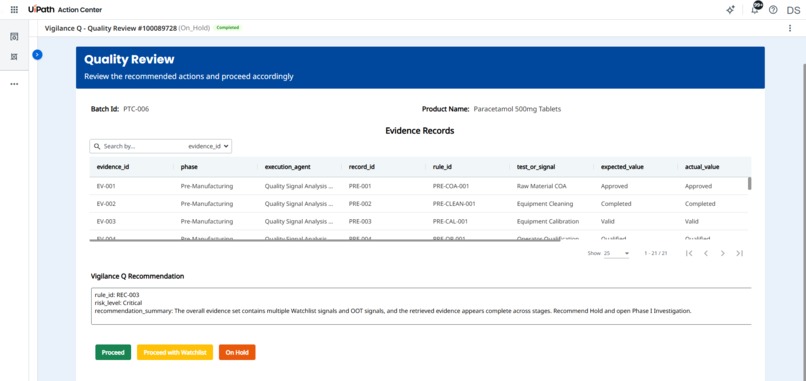Select the EV-002 row cell
The width and height of the screenshot is (806, 381).
tap(106, 204)
